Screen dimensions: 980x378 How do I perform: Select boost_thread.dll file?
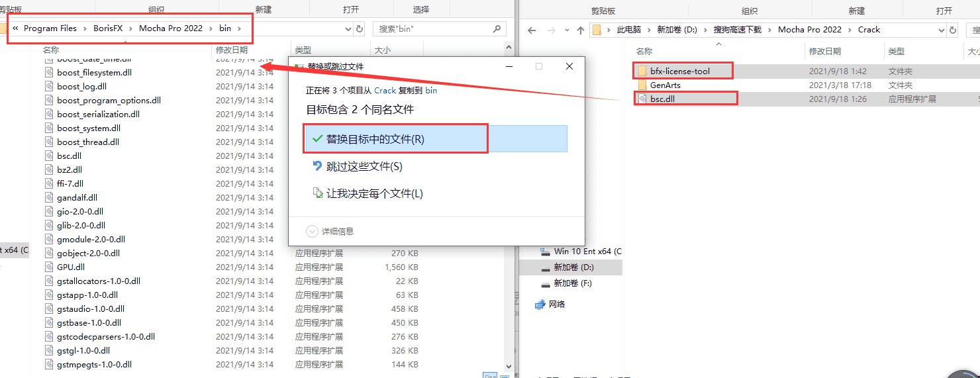tap(88, 142)
